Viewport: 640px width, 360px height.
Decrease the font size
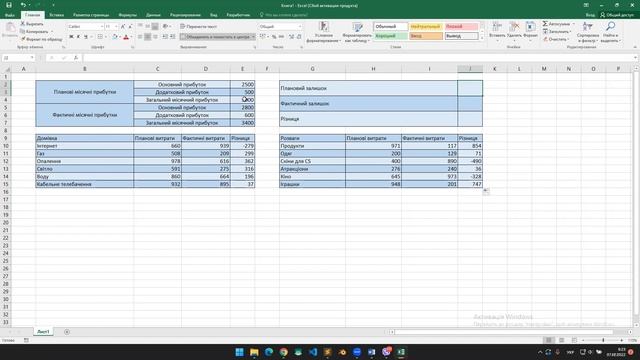(x=130, y=27)
